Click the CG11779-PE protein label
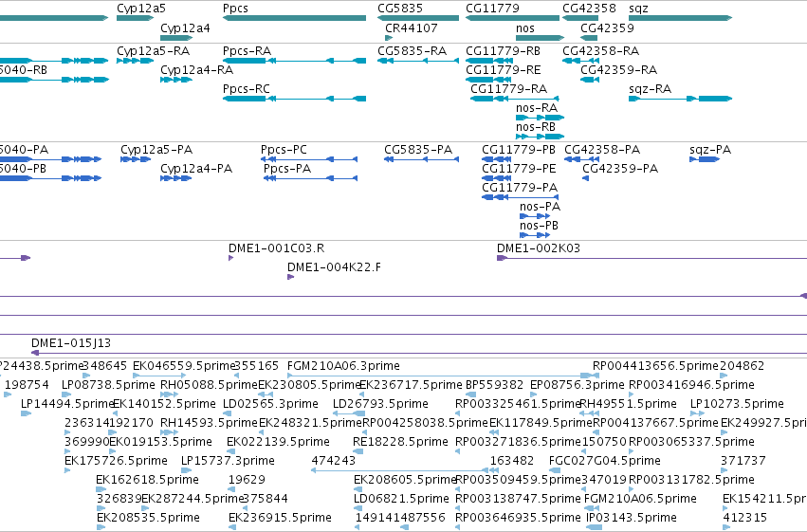This screenshot has height=532, width=807. (519, 169)
